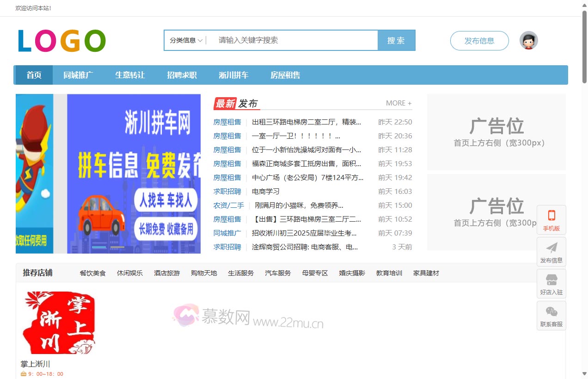Click the page vertical scrollbar down arrow
Image resolution: width=588 pixels, height=379 pixels.
tap(584, 374)
